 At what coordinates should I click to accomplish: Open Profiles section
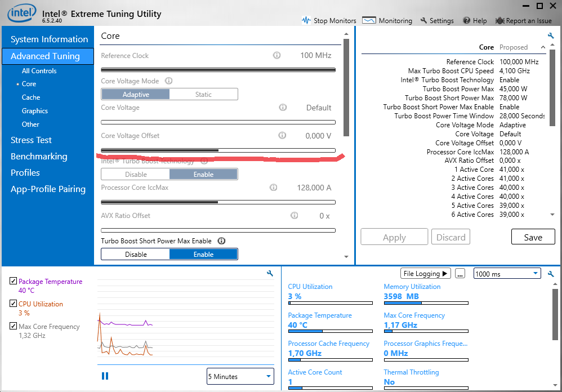coord(25,173)
